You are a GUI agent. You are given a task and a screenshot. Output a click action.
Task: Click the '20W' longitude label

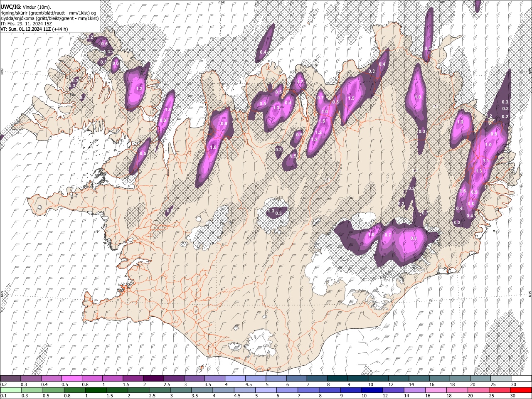tap(221, 2)
